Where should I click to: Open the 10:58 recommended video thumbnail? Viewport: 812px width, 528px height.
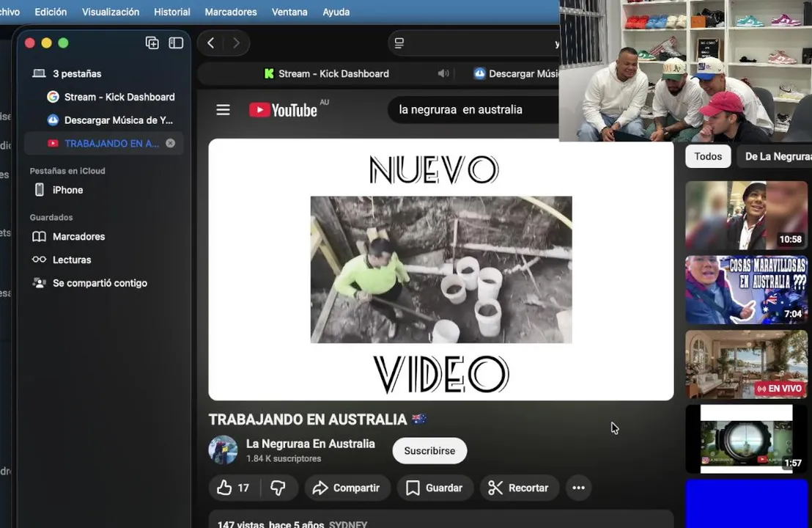click(746, 216)
